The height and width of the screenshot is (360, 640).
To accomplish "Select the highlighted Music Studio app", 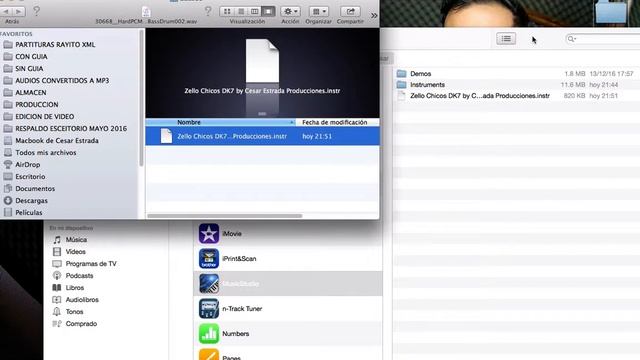I will pyautogui.click(x=288, y=284).
